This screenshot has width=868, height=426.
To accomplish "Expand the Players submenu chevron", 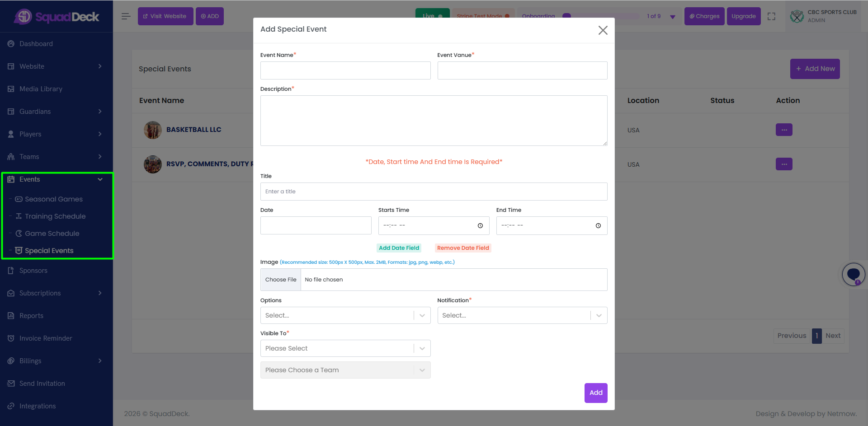I will click(100, 134).
